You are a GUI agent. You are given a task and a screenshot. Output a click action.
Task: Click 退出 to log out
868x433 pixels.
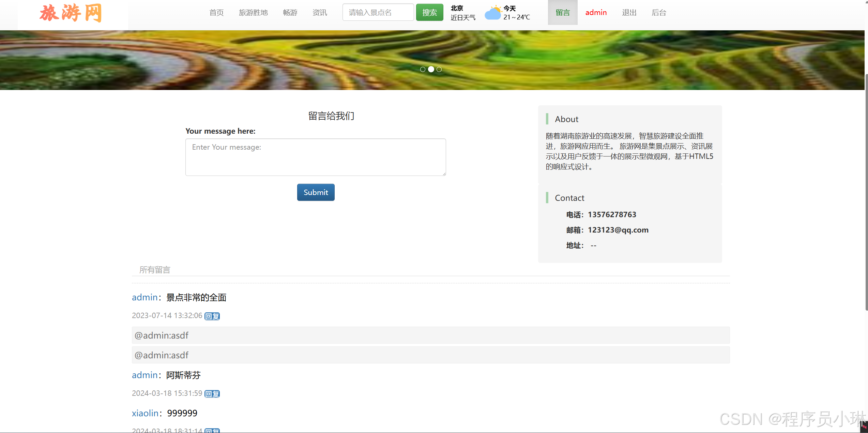point(629,12)
